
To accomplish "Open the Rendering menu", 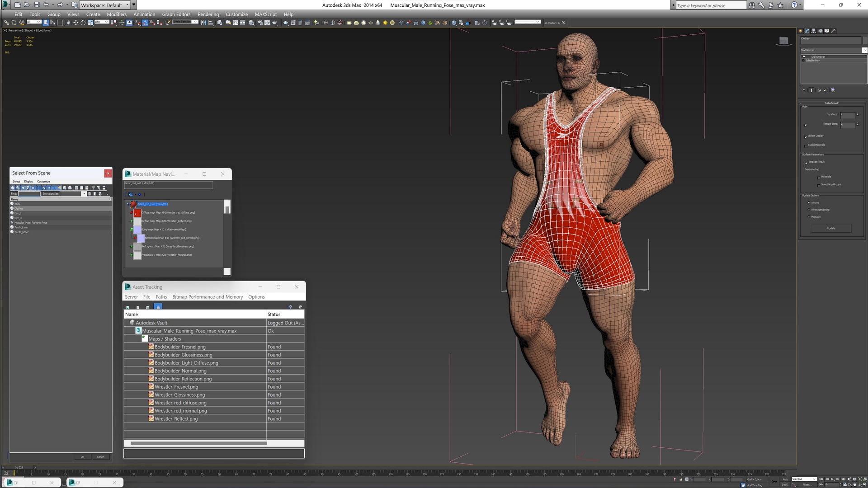I will tap(208, 14).
